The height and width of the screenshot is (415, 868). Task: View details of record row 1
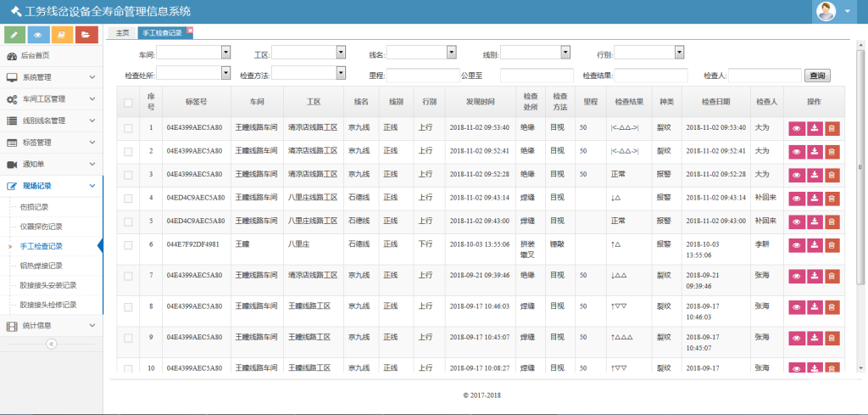pyautogui.click(x=797, y=128)
